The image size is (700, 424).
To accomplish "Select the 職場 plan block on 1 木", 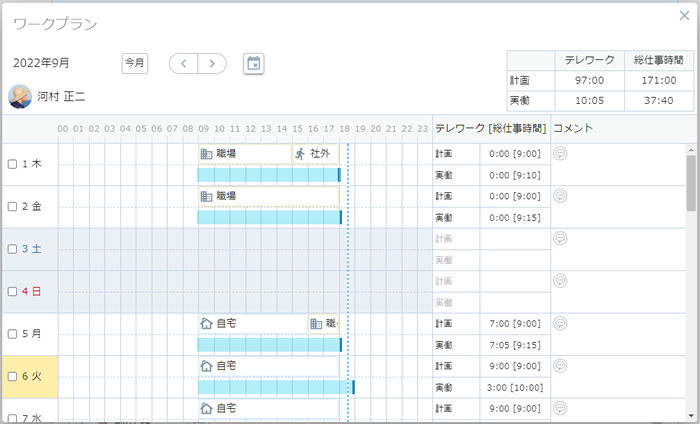I will click(245, 154).
